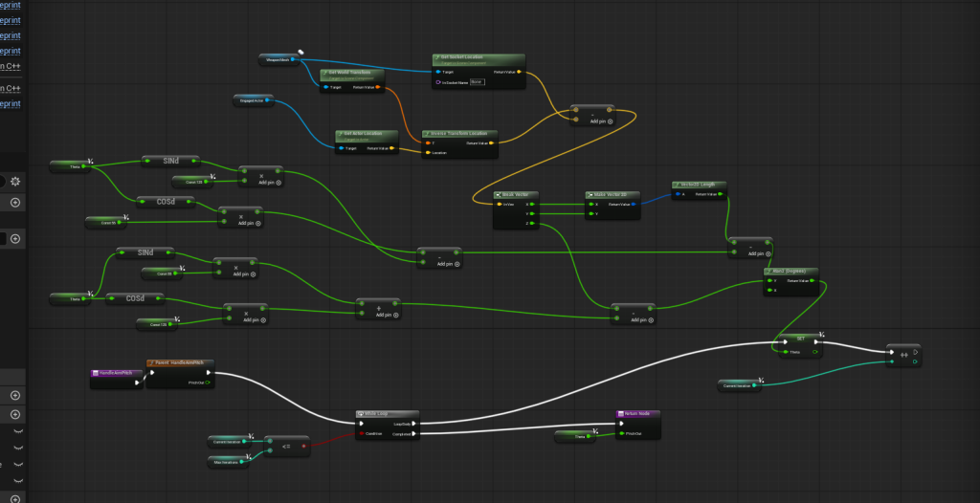980x503 pixels.
Task: Click the Return Node header
Action: point(638,414)
